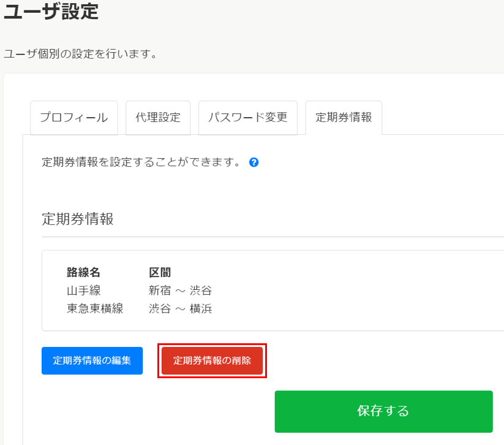Click the 区間 column header
This screenshot has width=504, height=445.
point(160,272)
